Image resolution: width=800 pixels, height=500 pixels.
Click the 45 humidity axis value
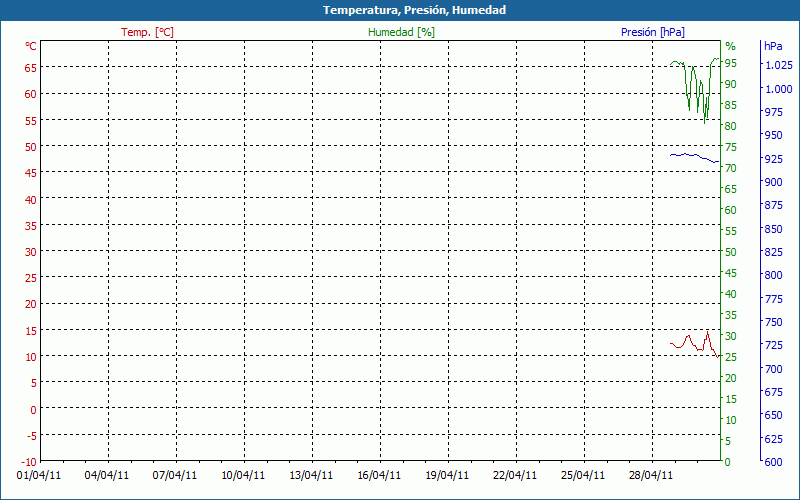click(x=731, y=273)
